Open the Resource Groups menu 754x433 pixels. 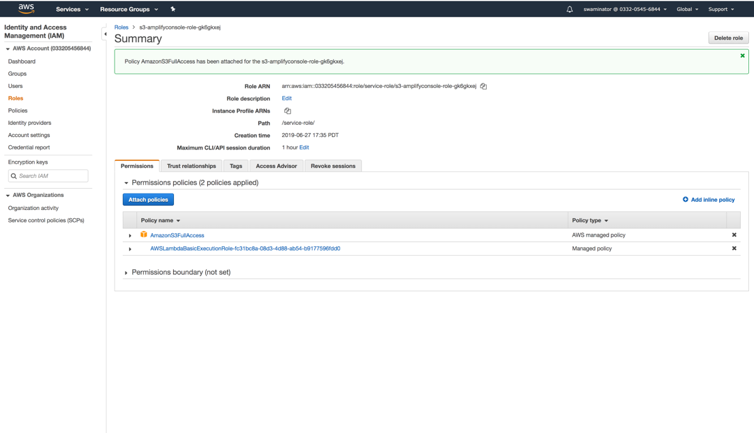coord(129,9)
